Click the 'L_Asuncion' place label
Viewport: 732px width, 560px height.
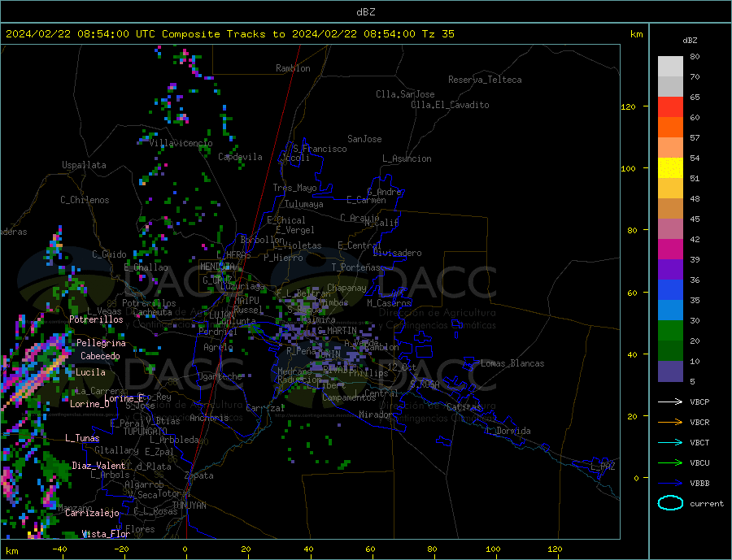[x=407, y=158]
